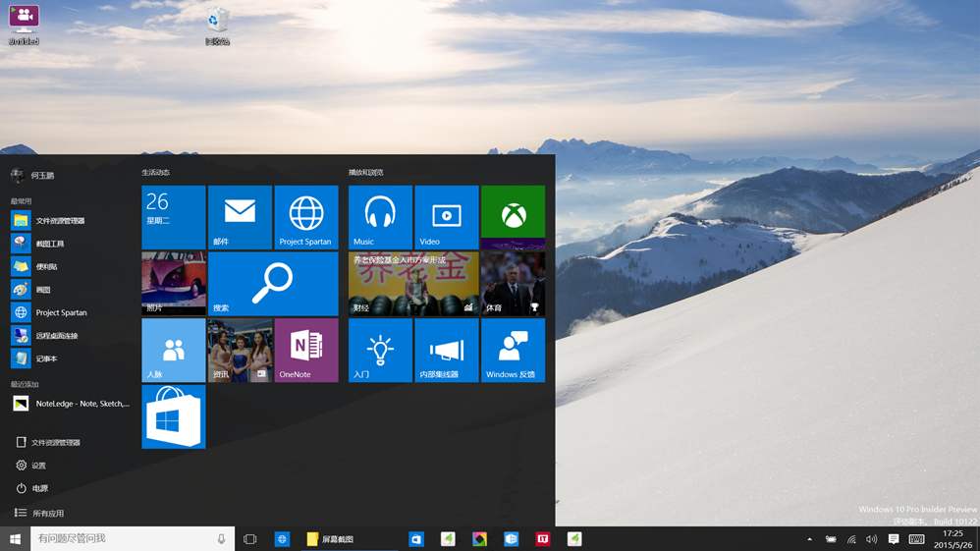Open the People (人脉) tile
980x551 pixels.
coord(174,350)
